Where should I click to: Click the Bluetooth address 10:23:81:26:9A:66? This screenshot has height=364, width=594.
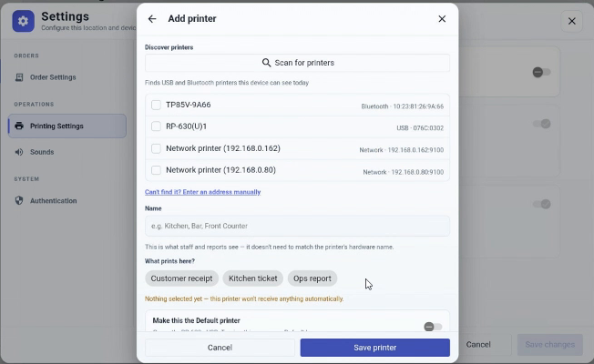(418, 106)
